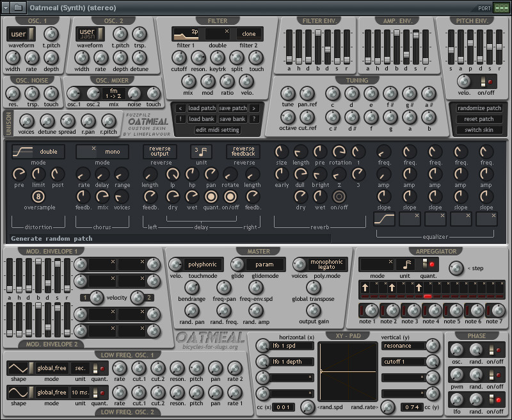This screenshot has height=420, width=512.
Task: Toggle delay reverse feedback
Action: (x=243, y=151)
